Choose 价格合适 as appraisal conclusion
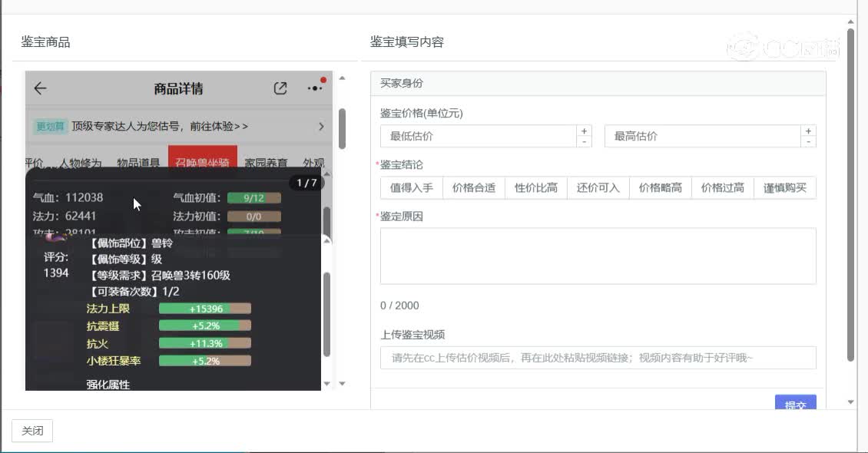This screenshot has height=453, width=868. (x=474, y=188)
